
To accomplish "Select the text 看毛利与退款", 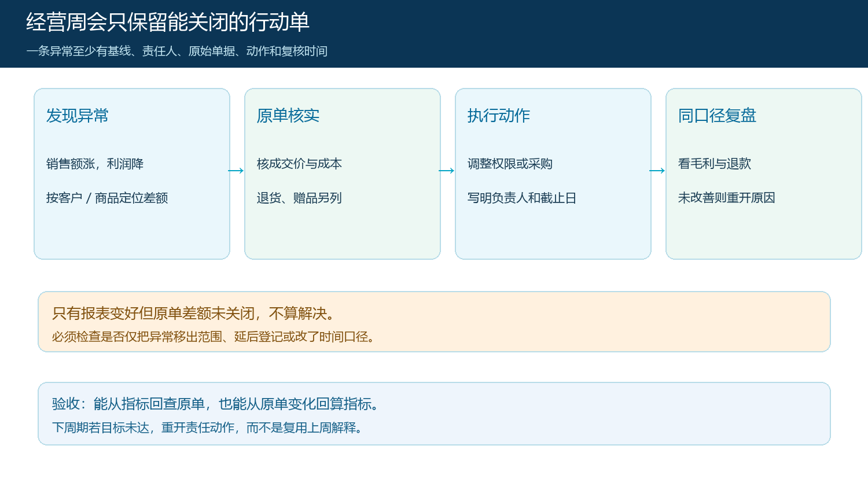I will click(x=715, y=164).
